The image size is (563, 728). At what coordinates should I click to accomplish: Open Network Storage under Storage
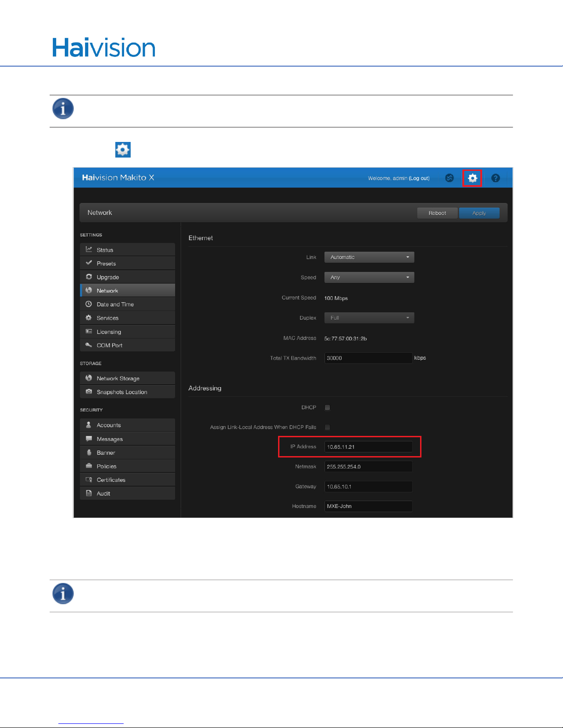coord(127,378)
